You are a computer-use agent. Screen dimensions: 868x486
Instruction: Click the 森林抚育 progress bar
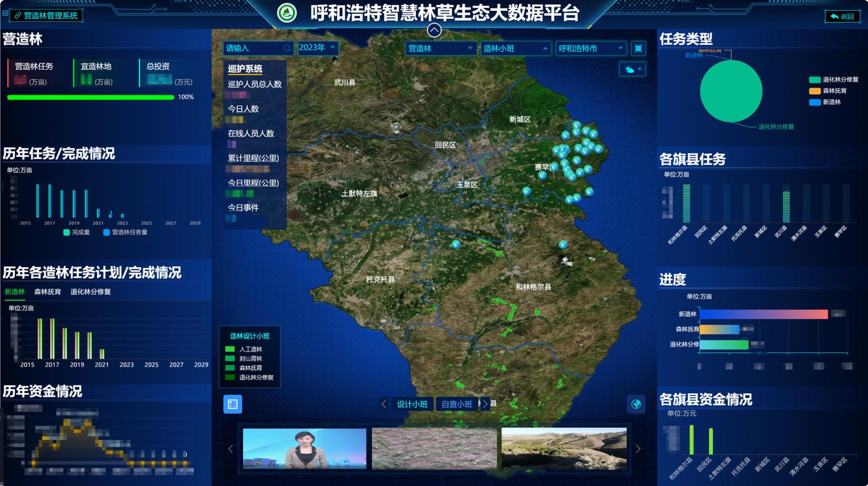719,329
